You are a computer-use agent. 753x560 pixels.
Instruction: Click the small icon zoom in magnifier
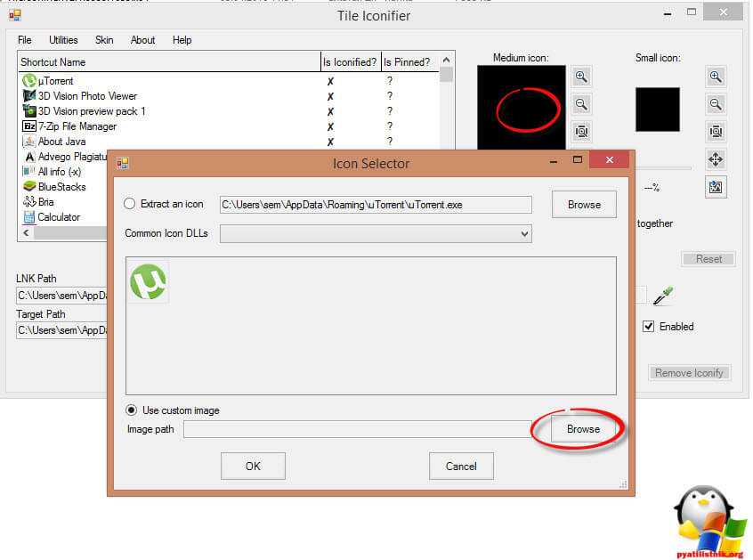[716, 77]
